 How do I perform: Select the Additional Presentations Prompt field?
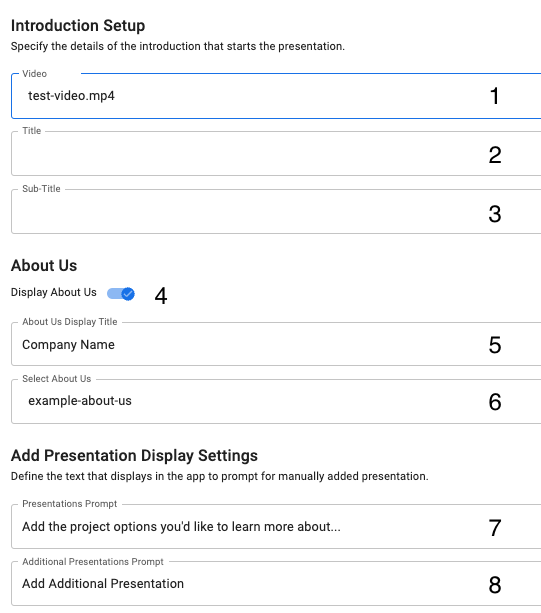276,584
